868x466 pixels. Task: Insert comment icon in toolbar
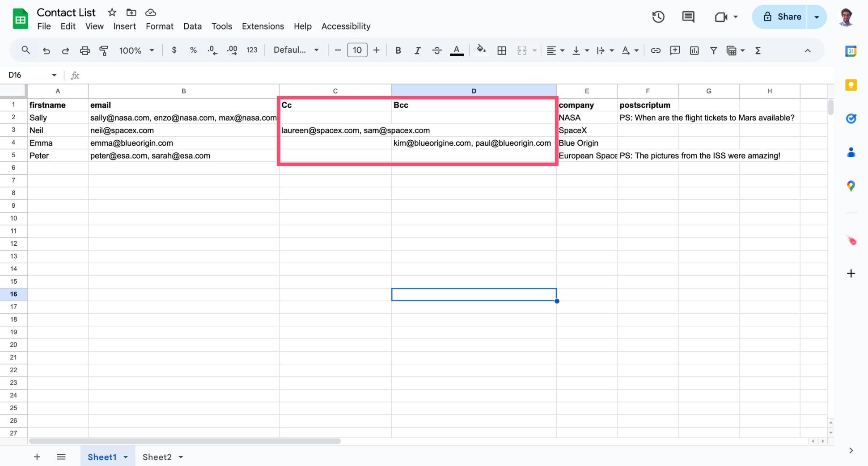coord(675,50)
